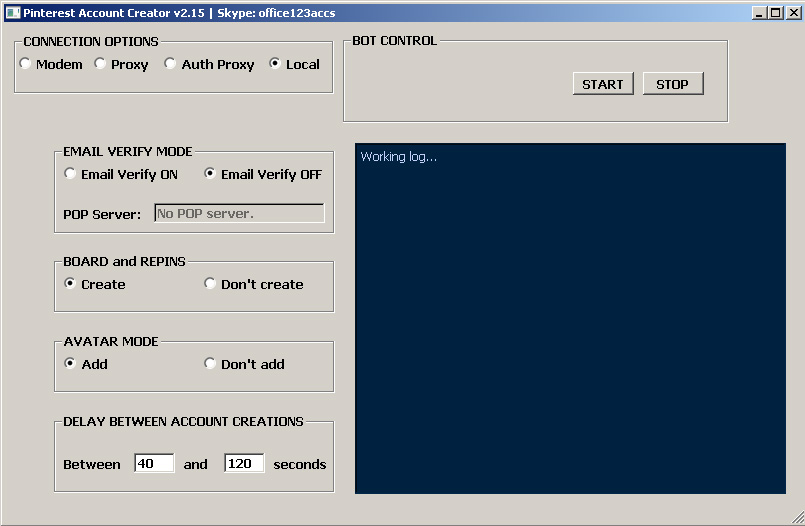The height and width of the screenshot is (526, 805).
Task: Click the 'and' label between delay fields
Action: 196,464
